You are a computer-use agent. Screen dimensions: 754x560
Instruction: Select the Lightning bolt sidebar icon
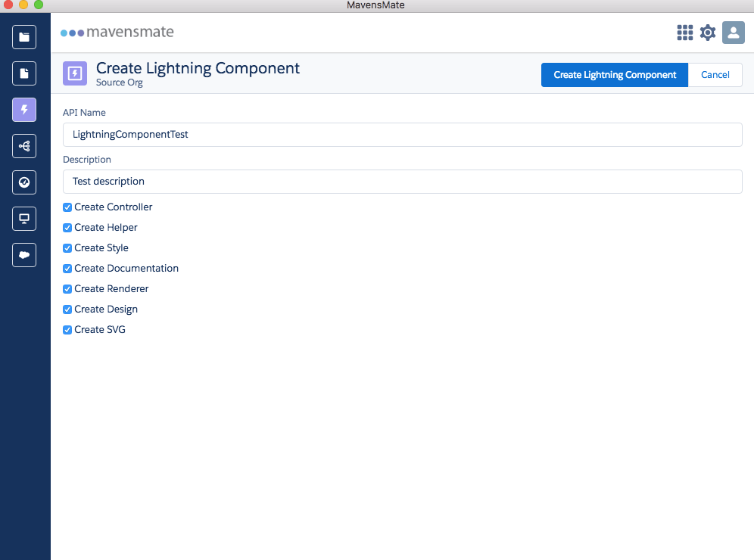pos(24,110)
